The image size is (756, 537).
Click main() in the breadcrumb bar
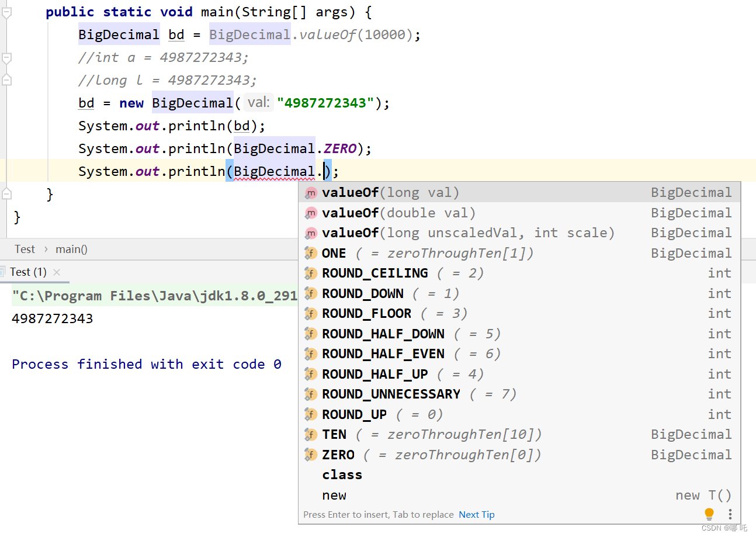pyautogui.click(x=71, y=249)
